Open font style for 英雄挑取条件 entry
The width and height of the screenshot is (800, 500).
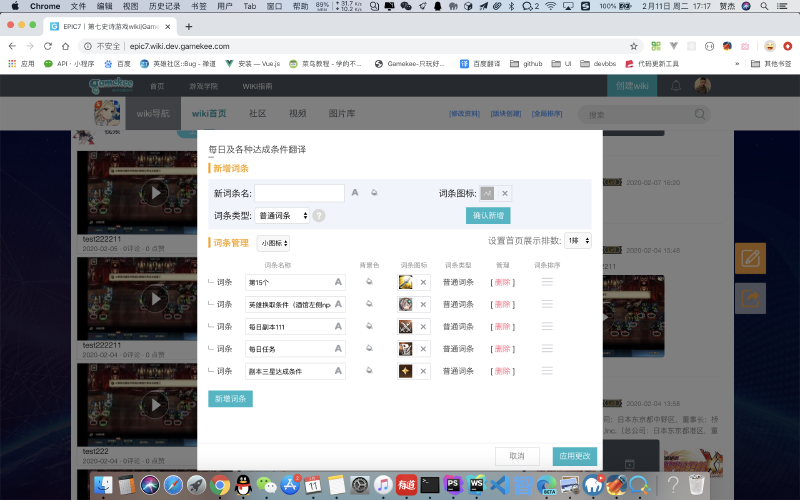338,305
